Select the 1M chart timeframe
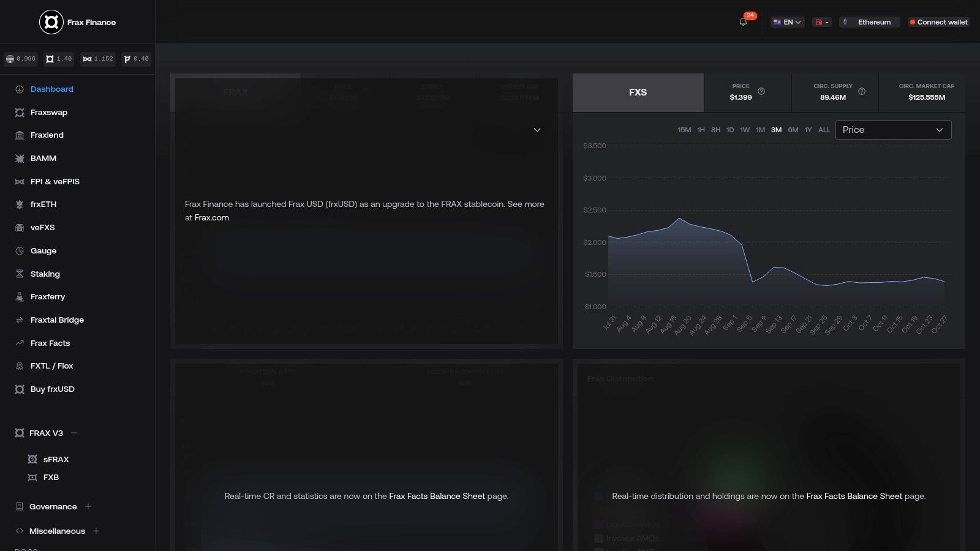980x551 pixels. click(760, 130)
